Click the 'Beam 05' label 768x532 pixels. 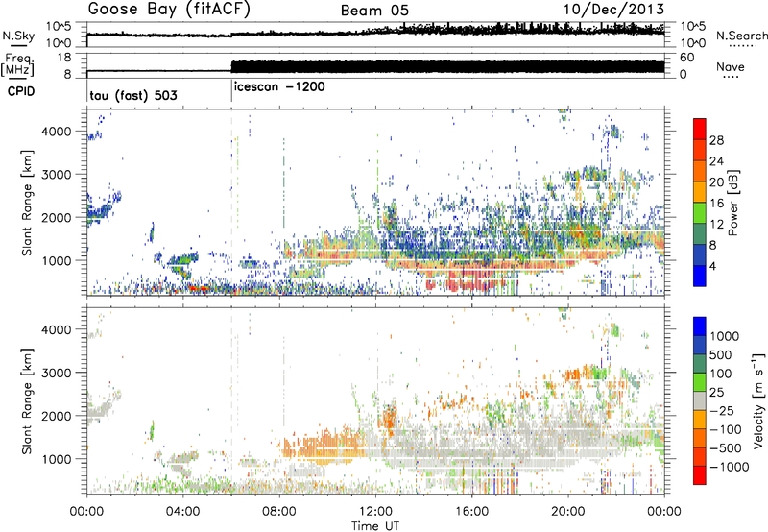pyautogui.click(x=374, y=11)
